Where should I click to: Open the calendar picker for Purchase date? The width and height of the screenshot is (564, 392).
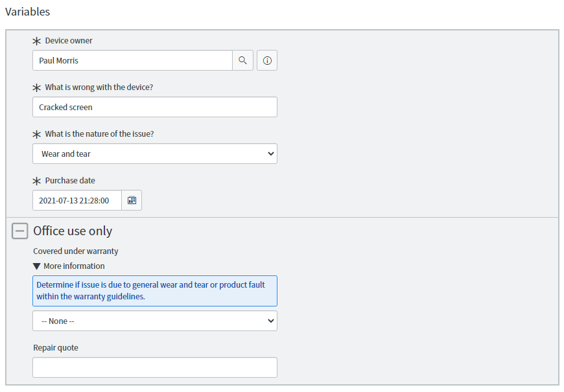coord(132,200)
